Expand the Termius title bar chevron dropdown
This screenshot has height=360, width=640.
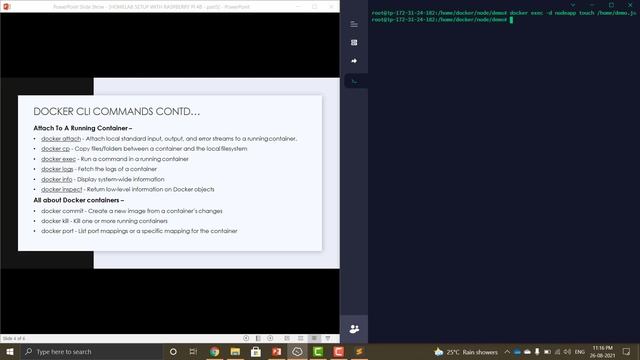pyautogui.click(x=573, y=5)
